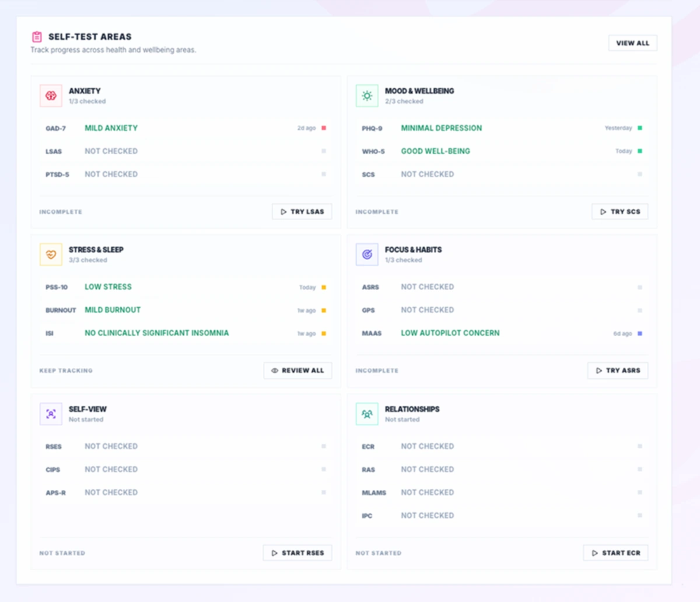Select the CIPS test label
The height and width of the screenshot is (602, 700).
[52, 470]
